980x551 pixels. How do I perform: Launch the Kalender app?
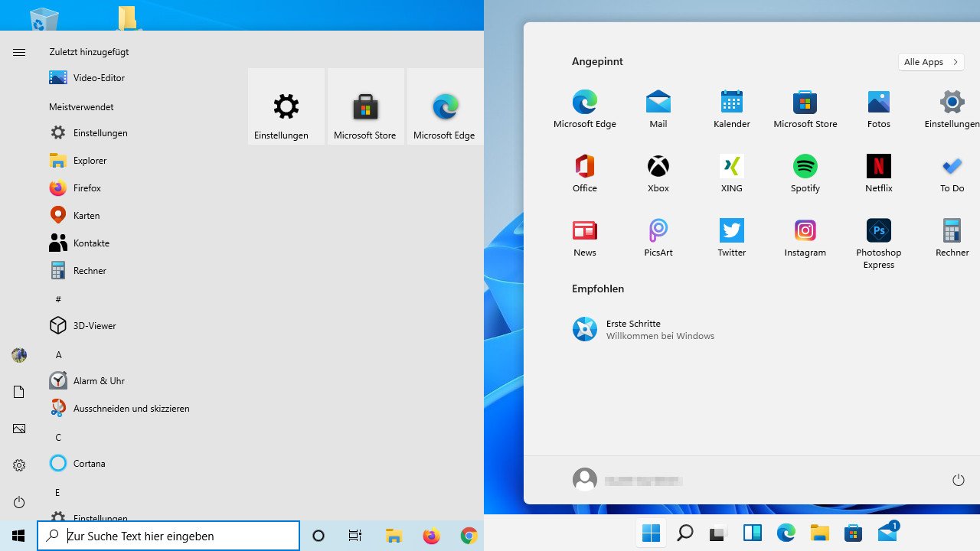[731, 107]
